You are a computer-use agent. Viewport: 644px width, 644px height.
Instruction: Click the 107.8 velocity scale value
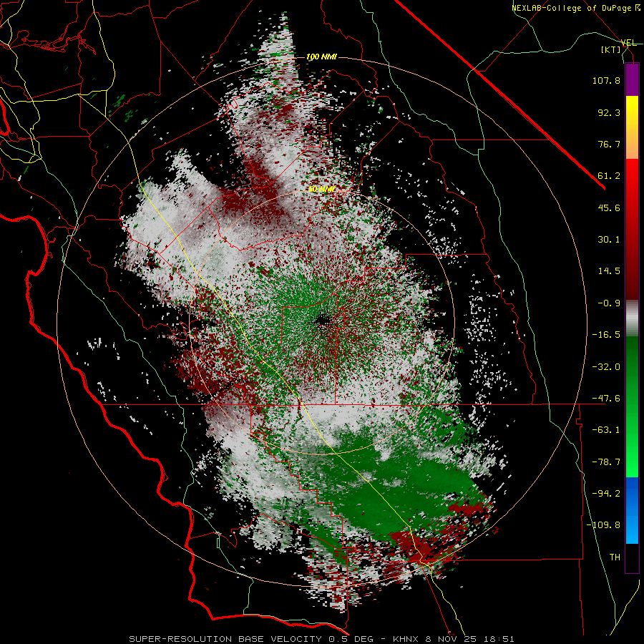pos(606,80)
